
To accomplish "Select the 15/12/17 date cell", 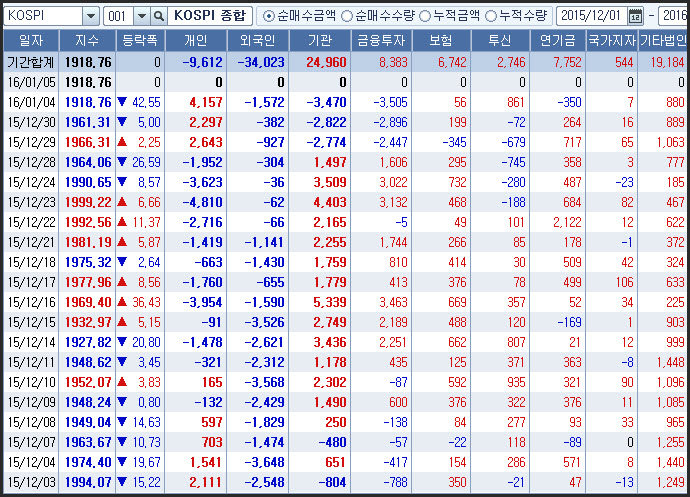I will coord(31,282).
